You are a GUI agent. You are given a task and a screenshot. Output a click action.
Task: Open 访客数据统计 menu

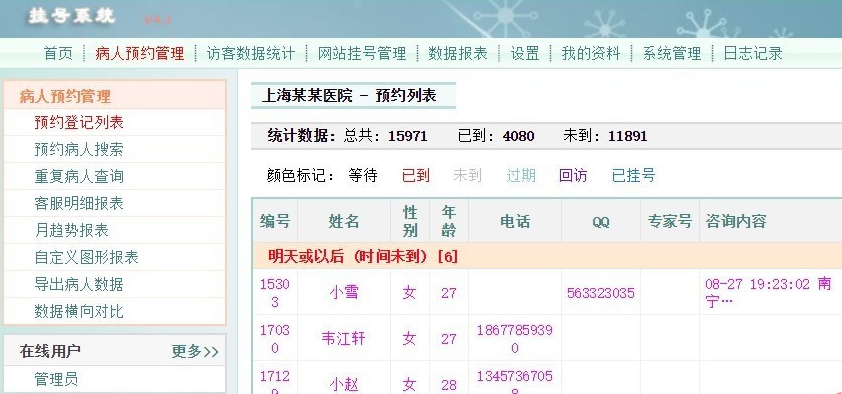coord(251,53)
